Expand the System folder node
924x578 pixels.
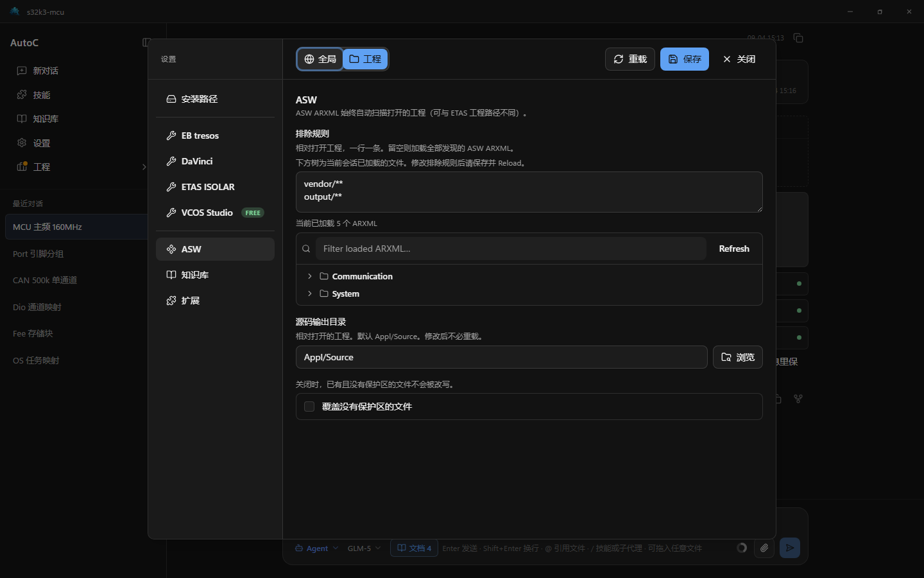(x=309, y=293)
